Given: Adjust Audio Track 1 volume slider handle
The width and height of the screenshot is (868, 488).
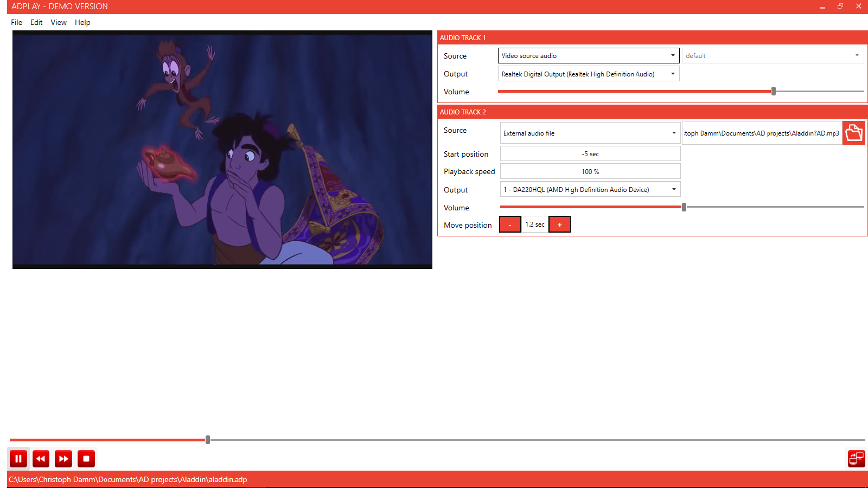Looking at the screenshot, I should (x=774, y=91).
